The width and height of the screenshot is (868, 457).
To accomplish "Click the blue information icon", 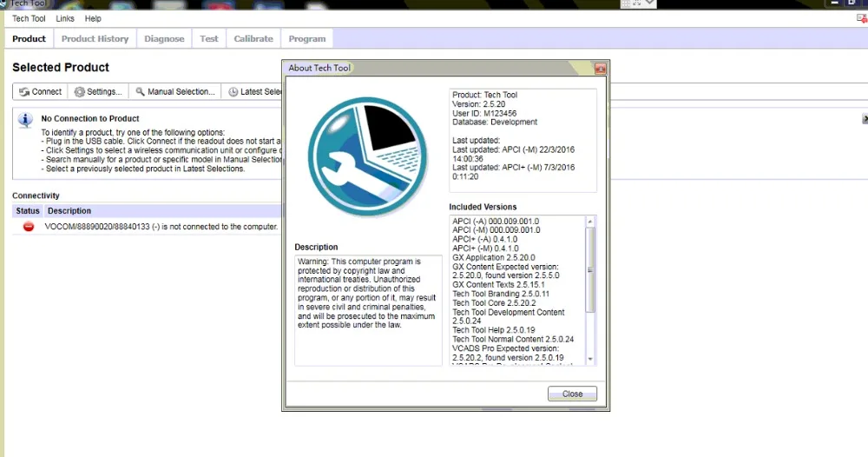I will point(25,120).
